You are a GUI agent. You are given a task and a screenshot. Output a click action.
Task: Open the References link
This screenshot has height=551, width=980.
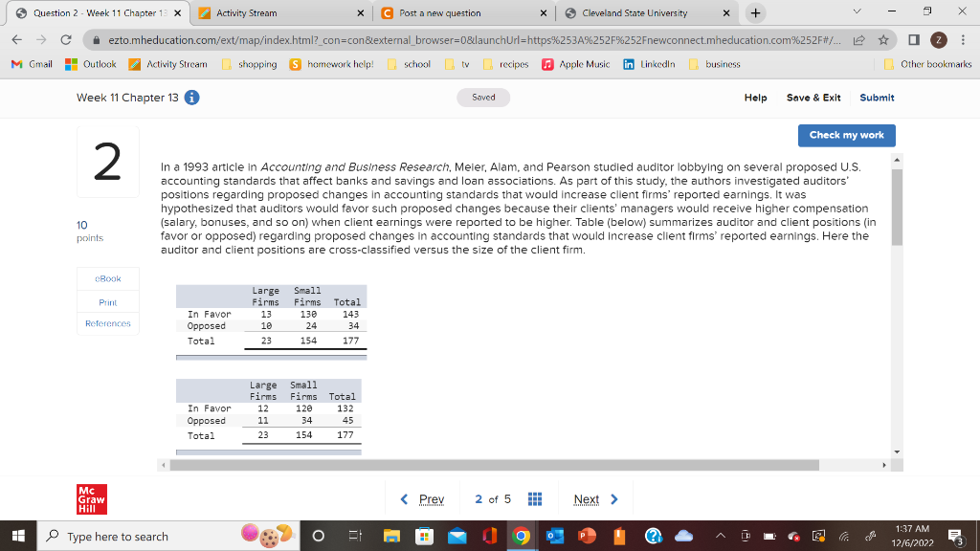[x=108, y=323]
